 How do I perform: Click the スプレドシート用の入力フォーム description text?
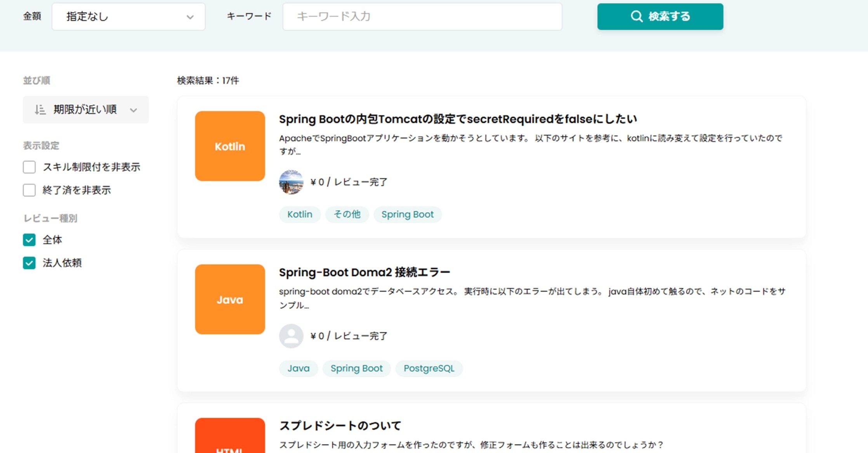point(471,445)
